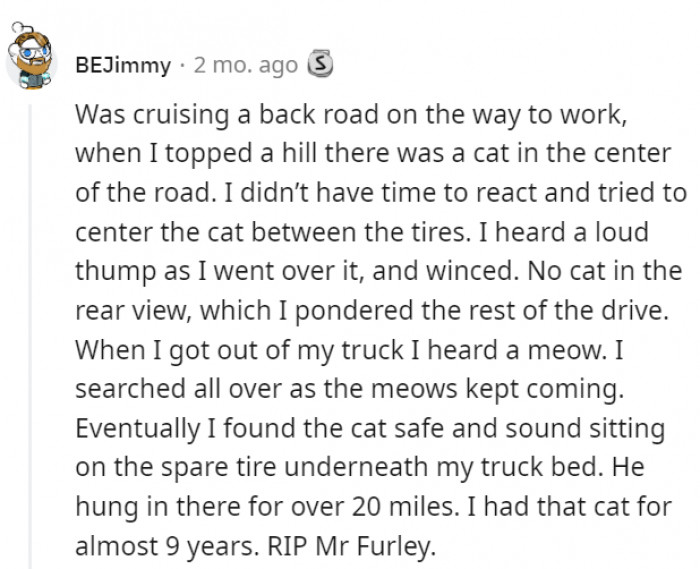Click the avatar's orange beard
Screen dimensions: 700x569
coord(32,65)
